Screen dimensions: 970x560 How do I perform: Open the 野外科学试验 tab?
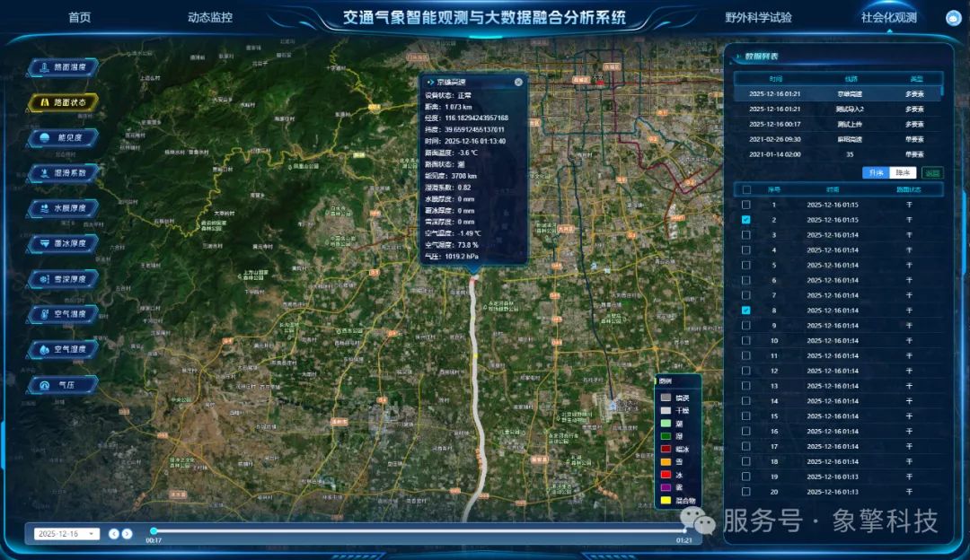tap(757, 16)
